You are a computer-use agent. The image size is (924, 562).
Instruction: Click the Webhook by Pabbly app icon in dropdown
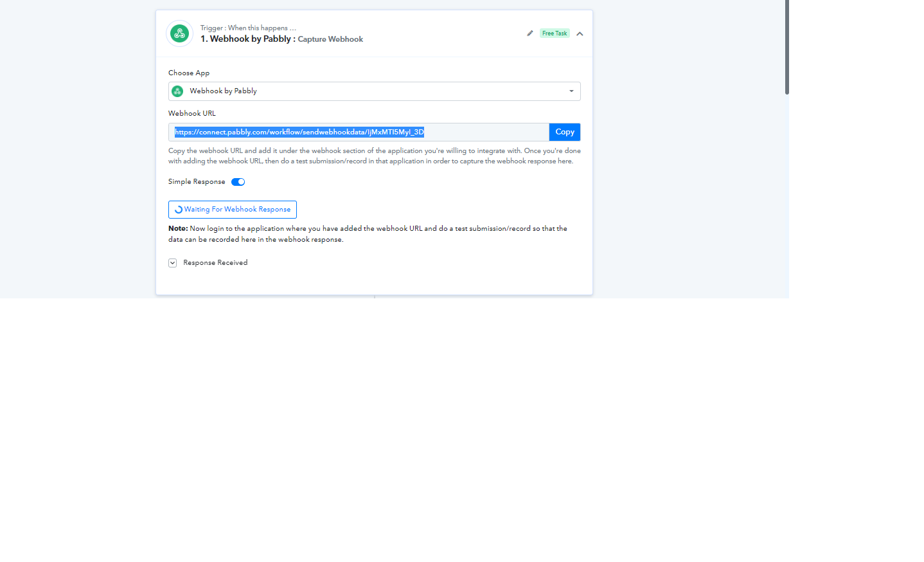click(177, 91)
